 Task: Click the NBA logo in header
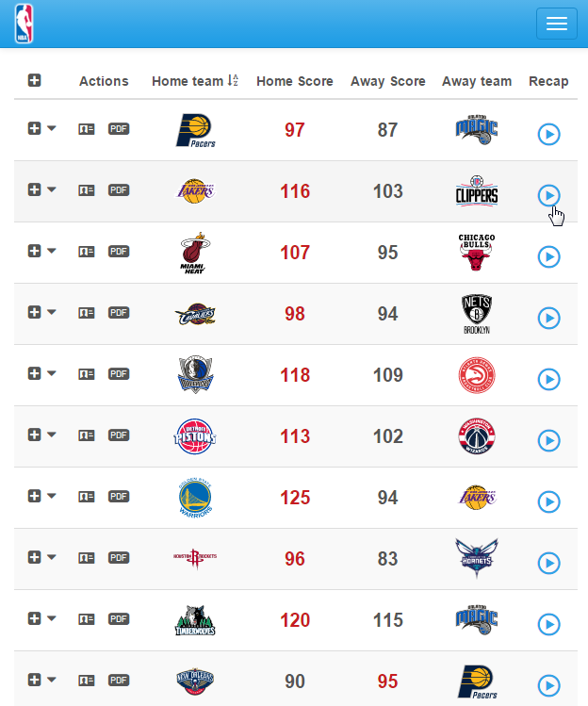coord(24,24)
